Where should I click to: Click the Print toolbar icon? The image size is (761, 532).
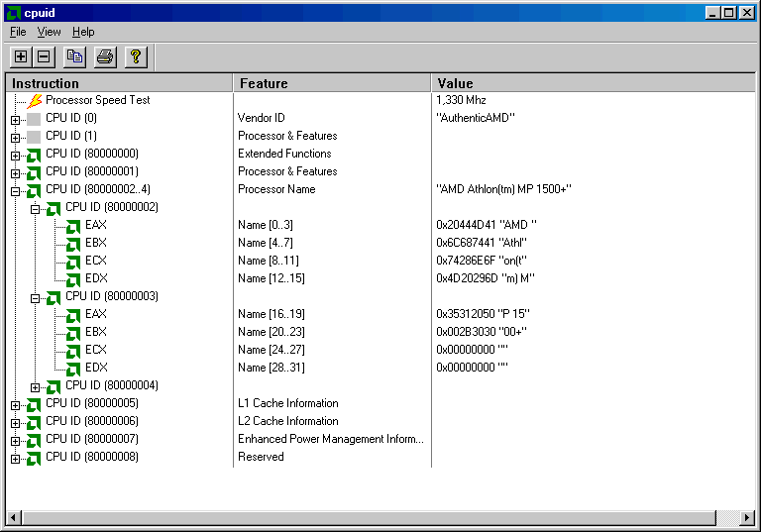(105, 56)
